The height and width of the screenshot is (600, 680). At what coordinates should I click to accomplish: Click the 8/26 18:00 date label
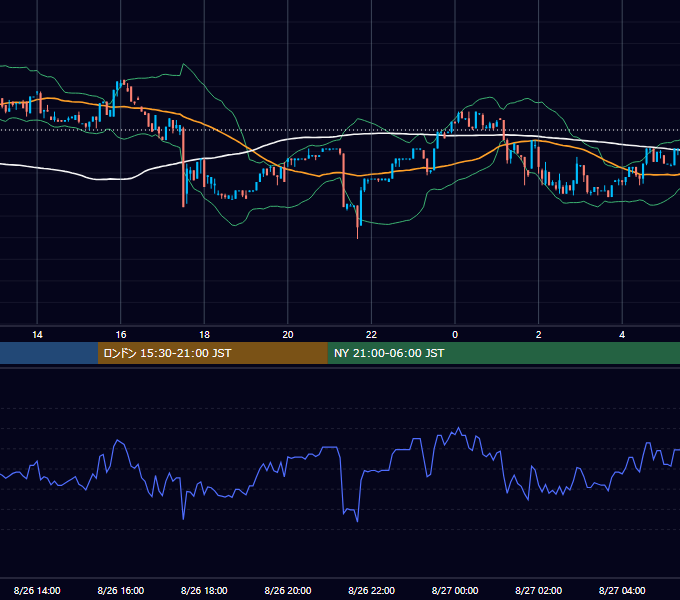pyautogui.click(x=204, y=590)
